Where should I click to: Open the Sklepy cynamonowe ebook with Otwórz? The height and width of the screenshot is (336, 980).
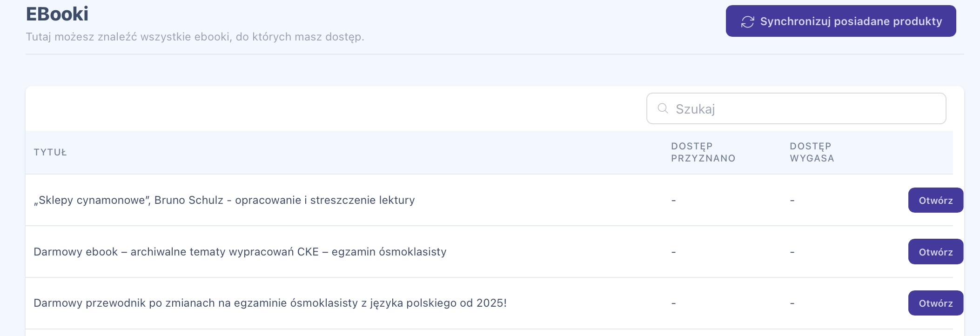[x=935, y=201]
